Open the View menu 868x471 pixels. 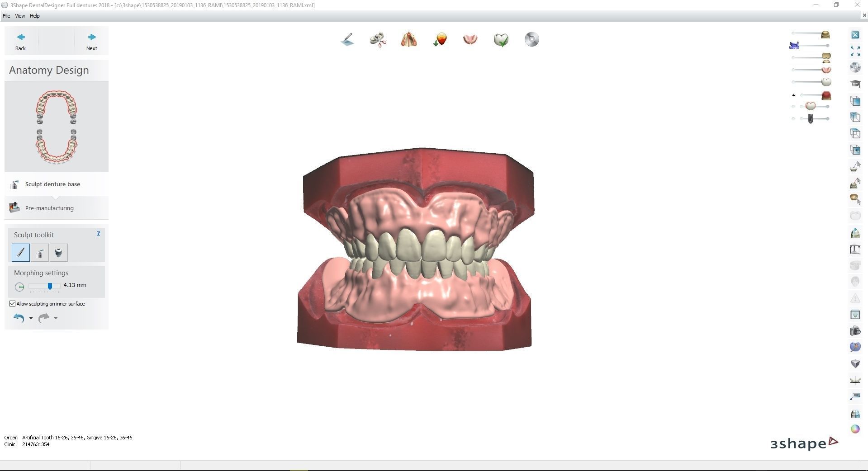click(x=20, y=16)
